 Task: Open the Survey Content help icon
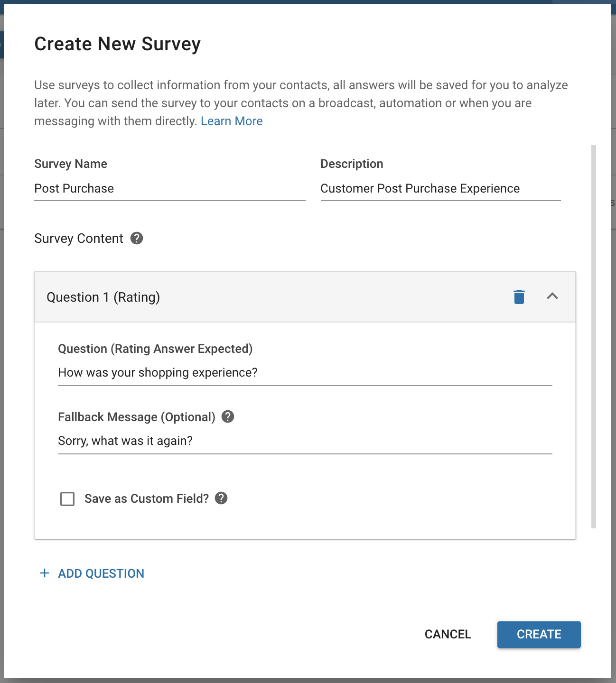click(137, 238)
